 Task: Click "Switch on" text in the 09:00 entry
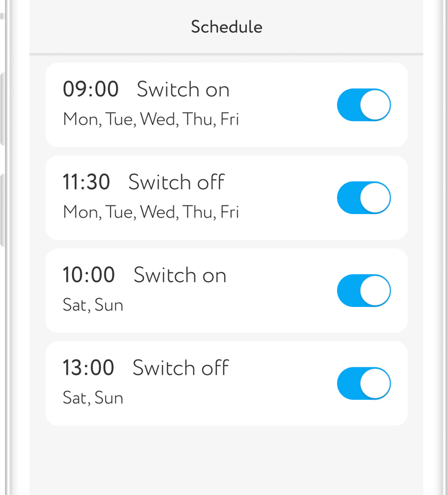183,90
